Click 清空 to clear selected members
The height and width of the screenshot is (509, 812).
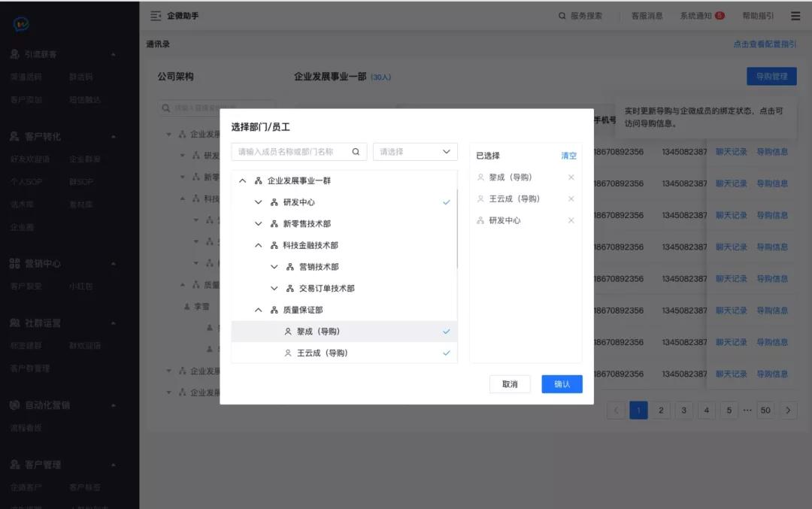tap(568, 155)
